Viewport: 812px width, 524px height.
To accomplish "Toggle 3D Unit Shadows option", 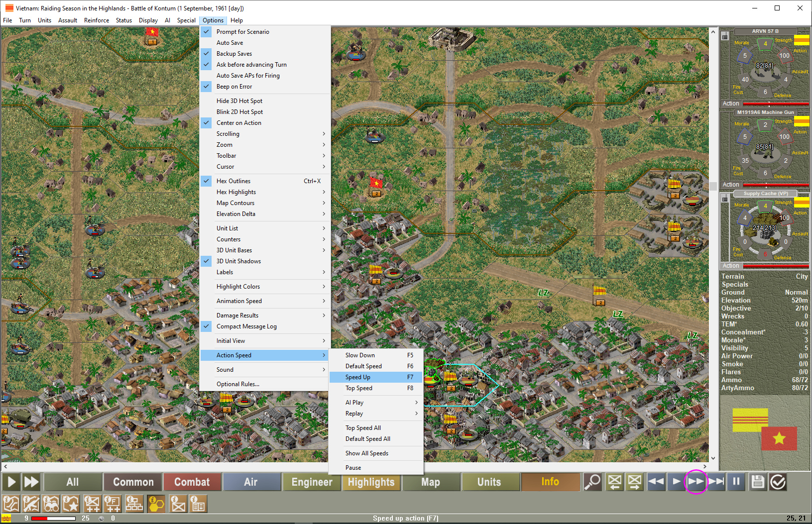I will [265, 261].
